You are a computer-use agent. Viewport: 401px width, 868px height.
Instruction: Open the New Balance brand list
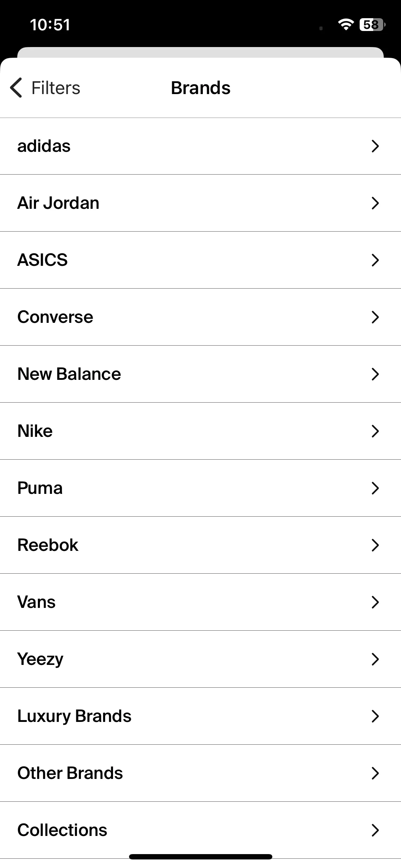click(200, 374)
